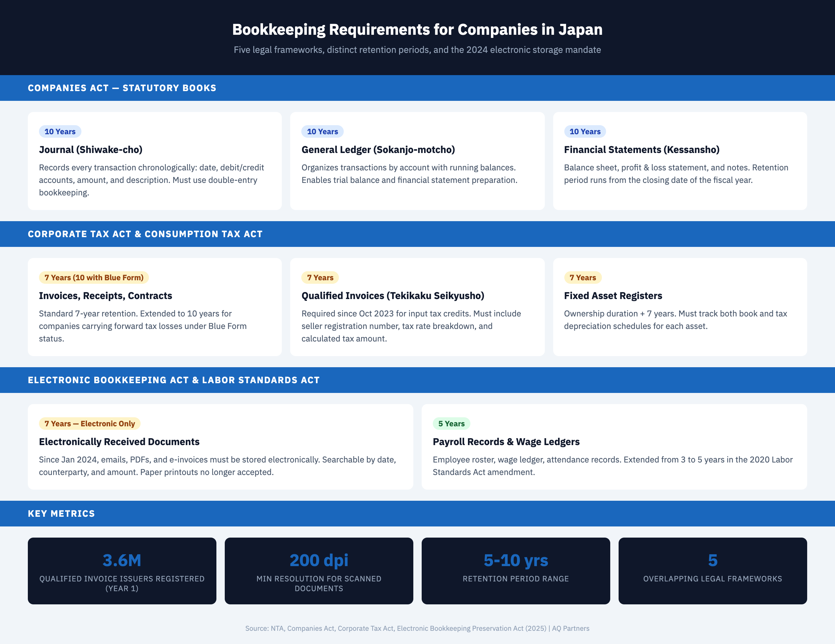The width and height of the screenshot is (835, 644).
Task: Click the green '5 Years' badge
Action: pyautogui.click(x=451, y=424)
